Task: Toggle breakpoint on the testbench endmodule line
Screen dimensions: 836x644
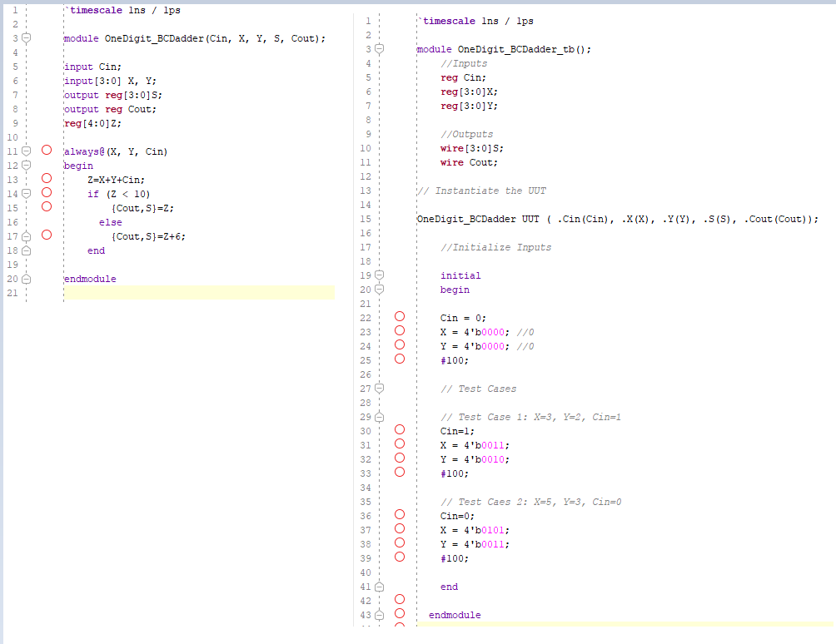Action: coord(400,615)
